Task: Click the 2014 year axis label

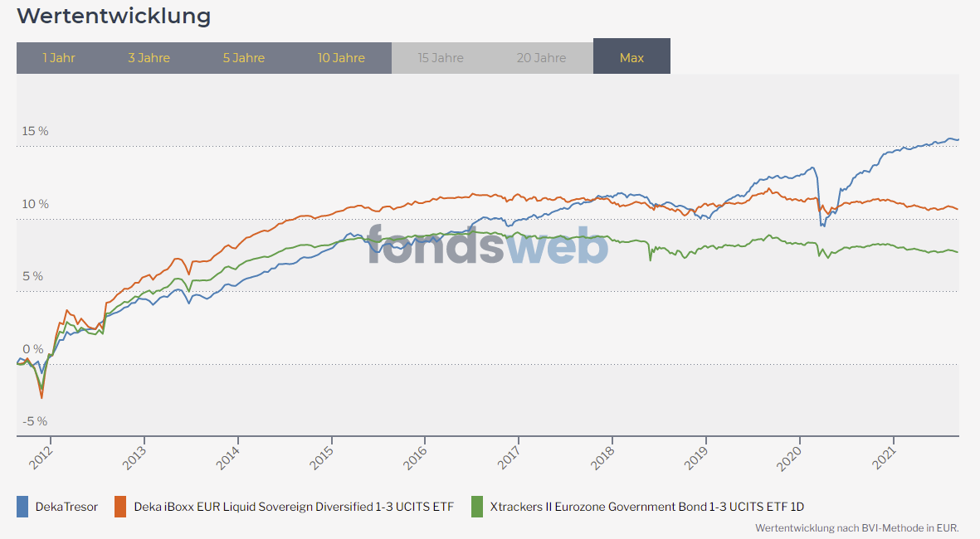Action: pos(228,458)
